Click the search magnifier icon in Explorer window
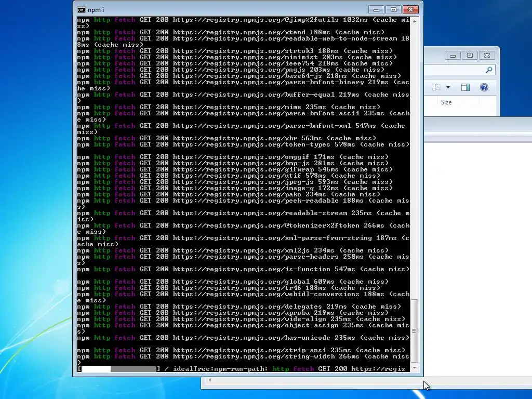The image size is (532, 399). point(489,70)
